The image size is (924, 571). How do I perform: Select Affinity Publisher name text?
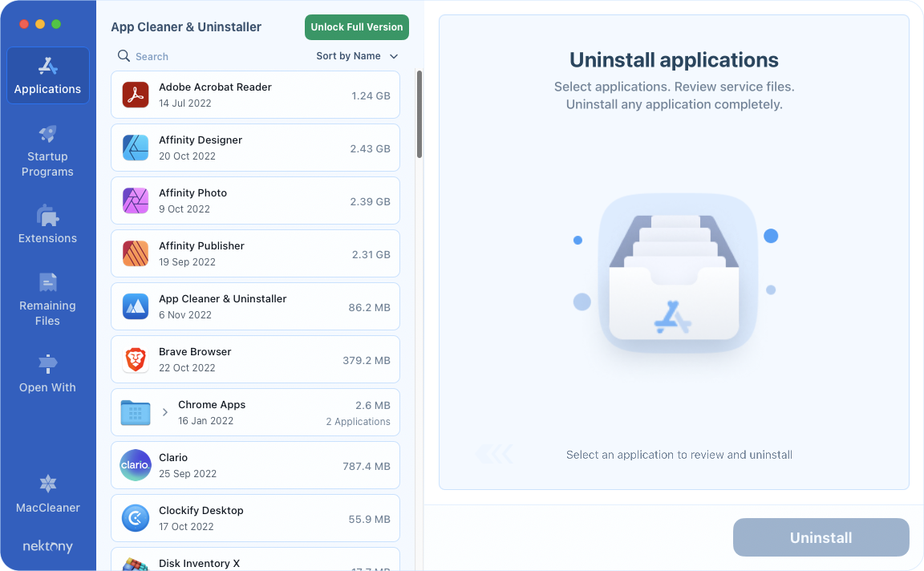201,246
